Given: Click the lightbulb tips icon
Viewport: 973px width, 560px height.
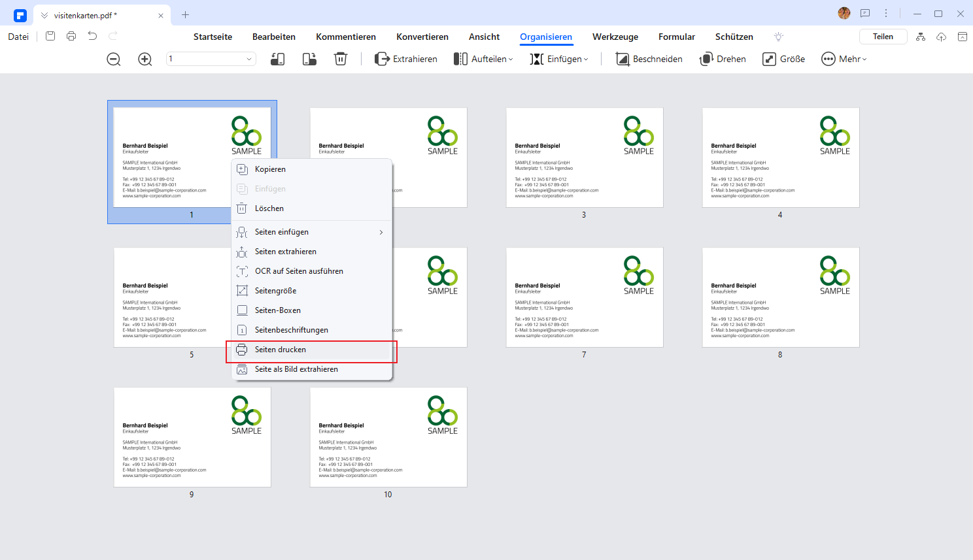Looking at the screenshot, I should [778, 37].
